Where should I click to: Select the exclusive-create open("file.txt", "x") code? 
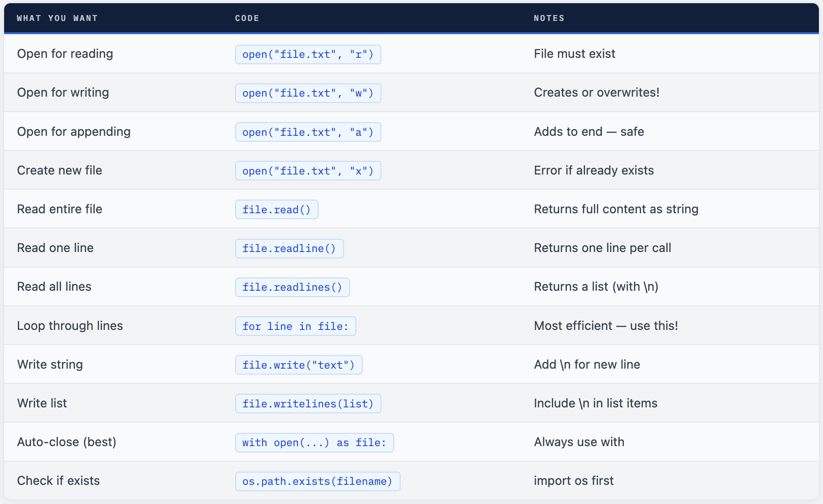(x=308, y=171)
